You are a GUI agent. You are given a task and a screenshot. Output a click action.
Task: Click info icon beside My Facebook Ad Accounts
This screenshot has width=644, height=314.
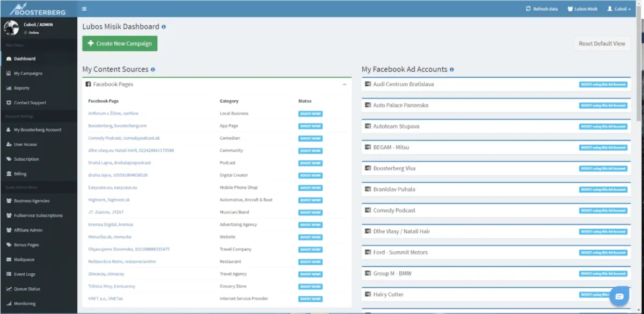pos(452,70)
